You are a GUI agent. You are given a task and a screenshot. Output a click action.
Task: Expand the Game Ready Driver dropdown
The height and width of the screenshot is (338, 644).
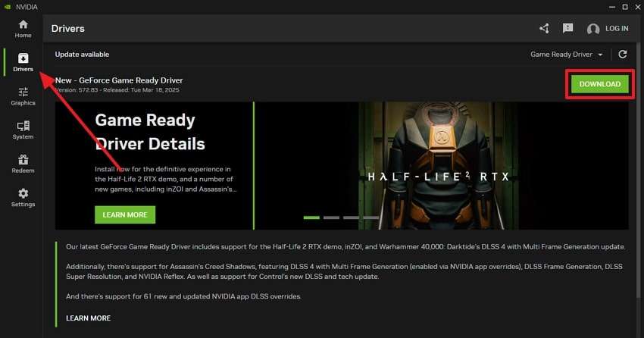click(x=567, y=55)
